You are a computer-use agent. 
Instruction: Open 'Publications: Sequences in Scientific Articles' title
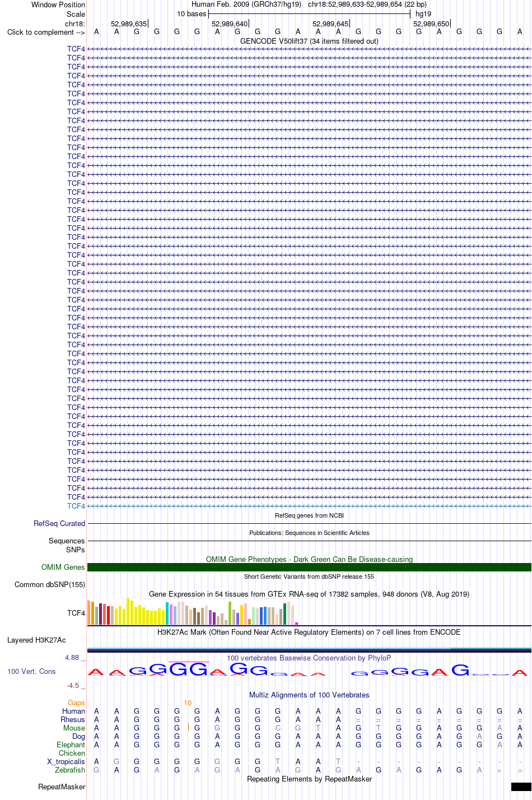[x=309, y=533]
